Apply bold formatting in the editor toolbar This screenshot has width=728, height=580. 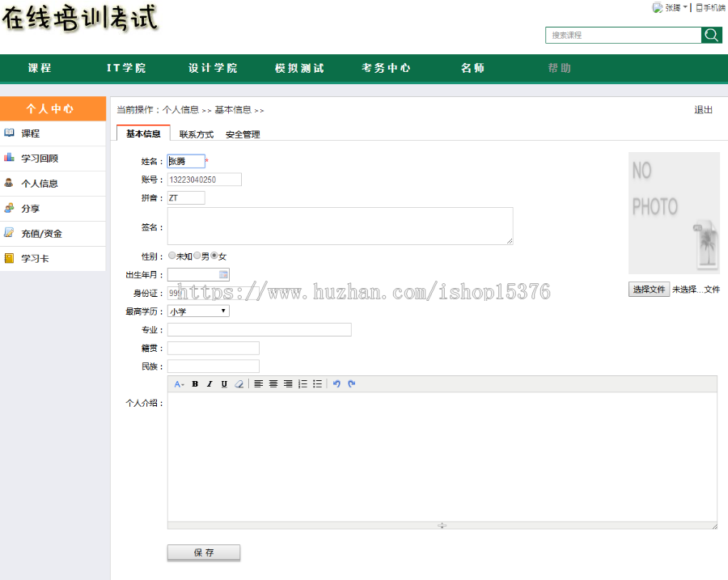click(x=194, y=383)
